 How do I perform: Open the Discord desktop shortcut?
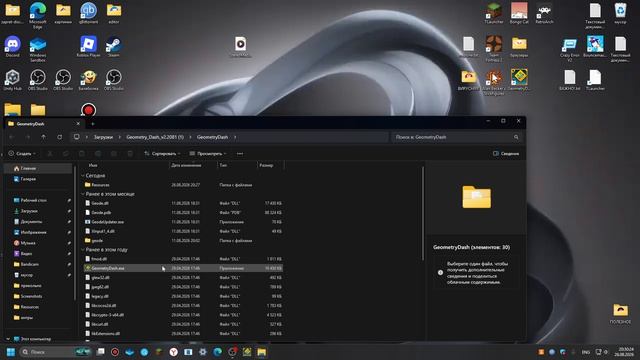point(12,47)
